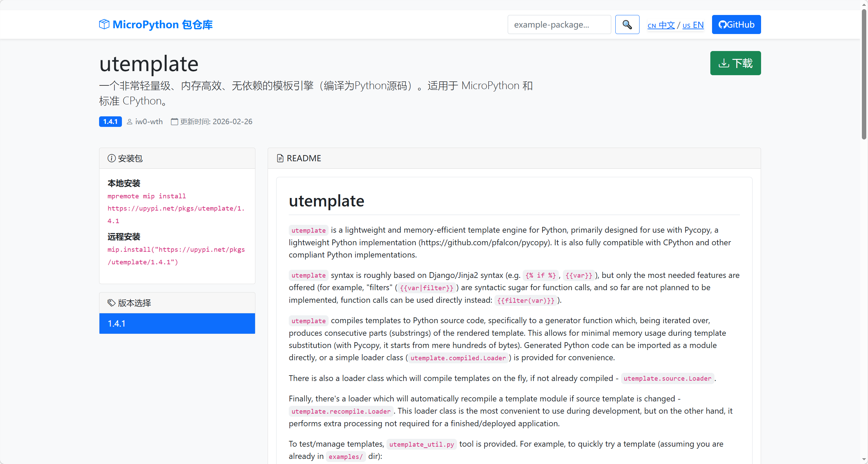This screenshot has width=868, height=464.
Task: Click the utemplate README heading
Action: tap(326, 201)
